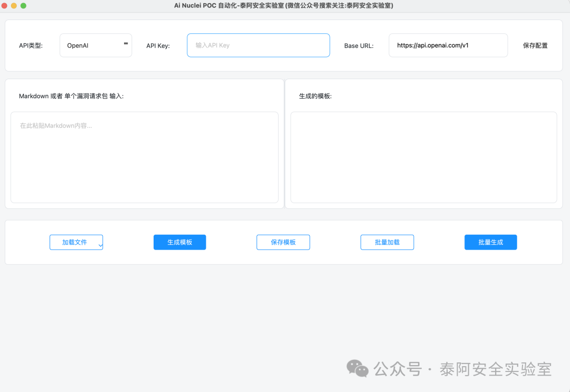Screen dimensions: 570x392
Task: Click the 保存配置 button
Action: 535,45
